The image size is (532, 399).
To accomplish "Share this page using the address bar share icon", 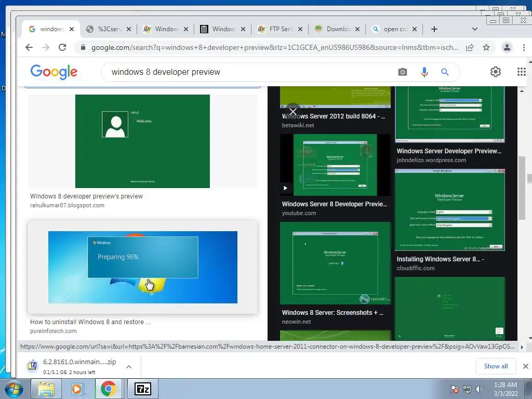I will tap(470, 47).
